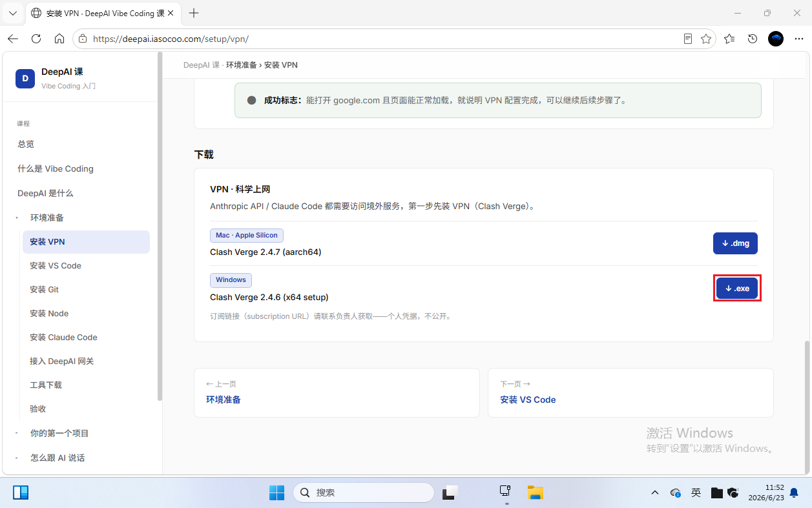This screenshot has height=508, width=812.
Task: Open 总览 in the sidebar
Action: [26, 144]
